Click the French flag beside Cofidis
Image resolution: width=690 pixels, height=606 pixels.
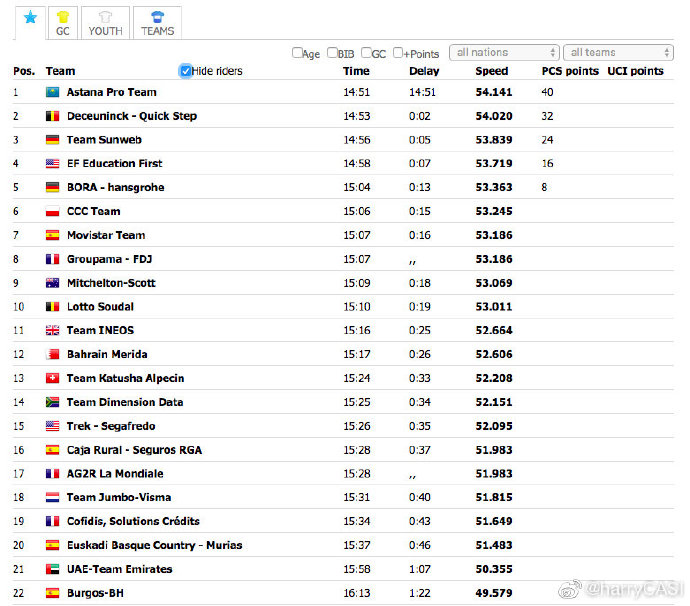click(x=52, y=522)
